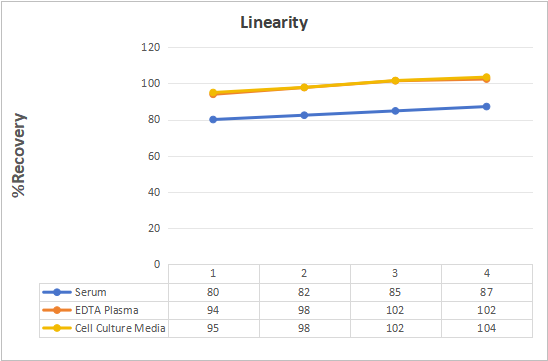Click Cell Culture Media point at category 1
548x361 pixels.
coord(213,93)
